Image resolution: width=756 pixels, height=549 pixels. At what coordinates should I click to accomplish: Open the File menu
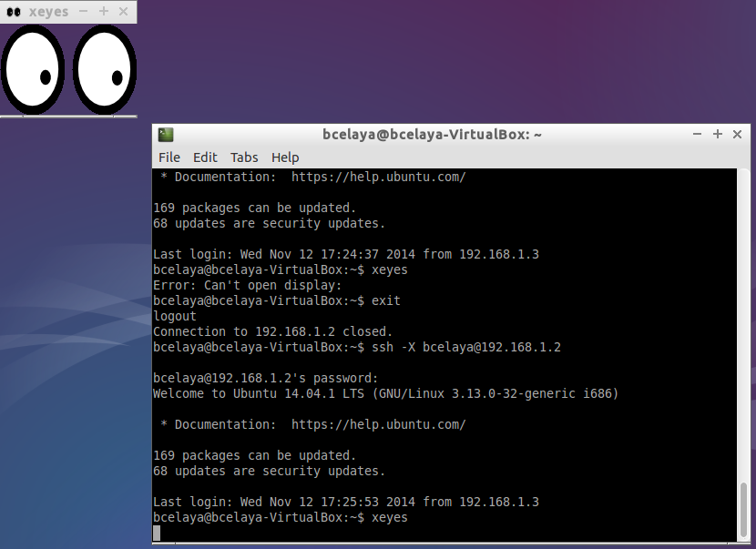(169, 158)
